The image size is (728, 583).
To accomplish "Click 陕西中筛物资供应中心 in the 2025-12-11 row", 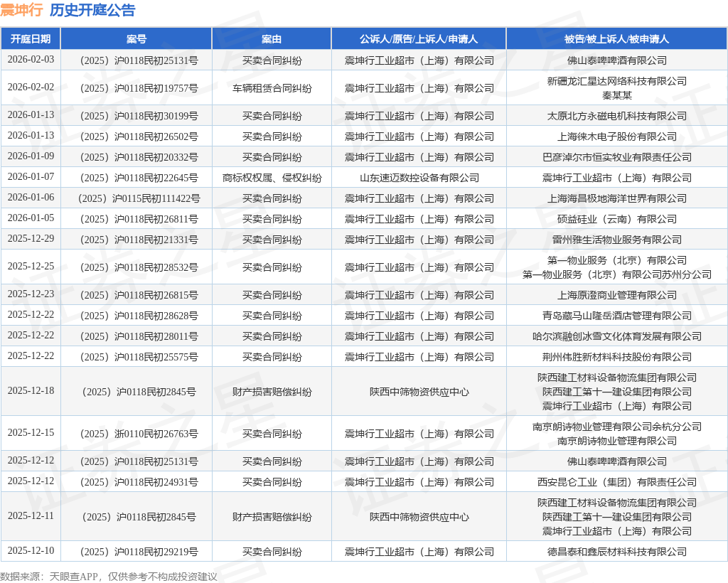I will (419, 517).
